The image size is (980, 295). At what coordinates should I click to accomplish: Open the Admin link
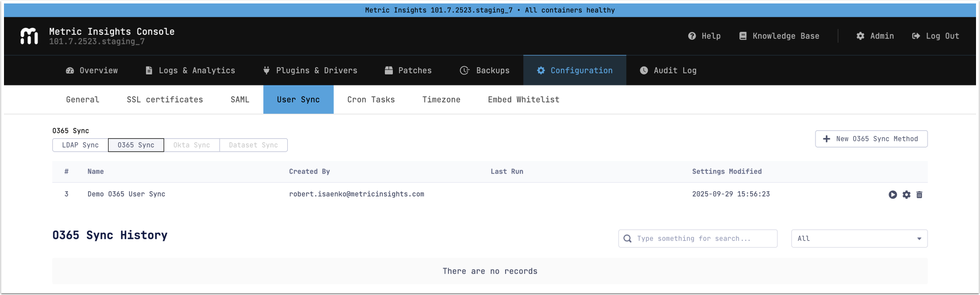(x=875, y=36)
